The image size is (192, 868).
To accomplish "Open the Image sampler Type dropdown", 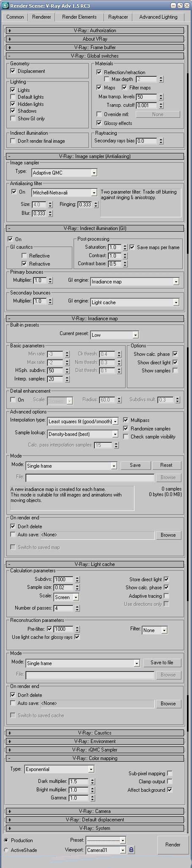I will (64, 172).
